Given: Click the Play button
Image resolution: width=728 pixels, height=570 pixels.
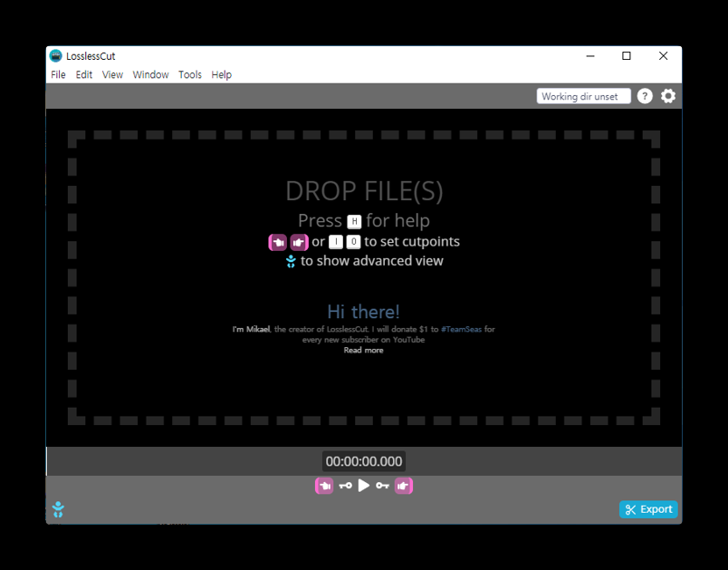Looking at the screenshot, I should click(364, 486).
